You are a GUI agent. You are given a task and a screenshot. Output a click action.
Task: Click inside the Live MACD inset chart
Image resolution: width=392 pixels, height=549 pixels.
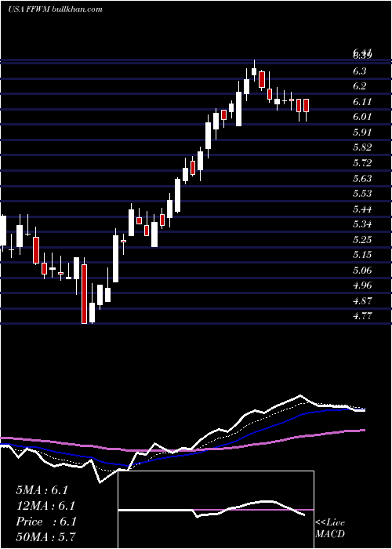[216, 510]
